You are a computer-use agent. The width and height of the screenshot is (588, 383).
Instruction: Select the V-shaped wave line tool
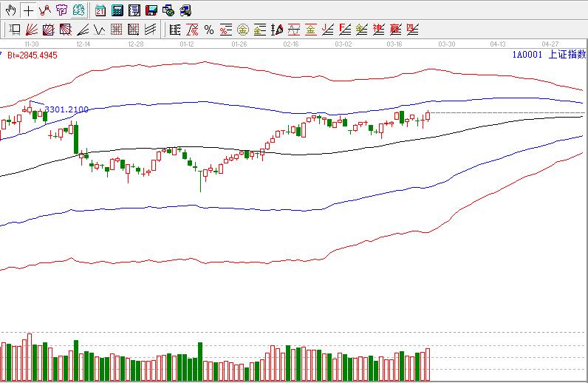pyautogui.click(x=99, y=30)
